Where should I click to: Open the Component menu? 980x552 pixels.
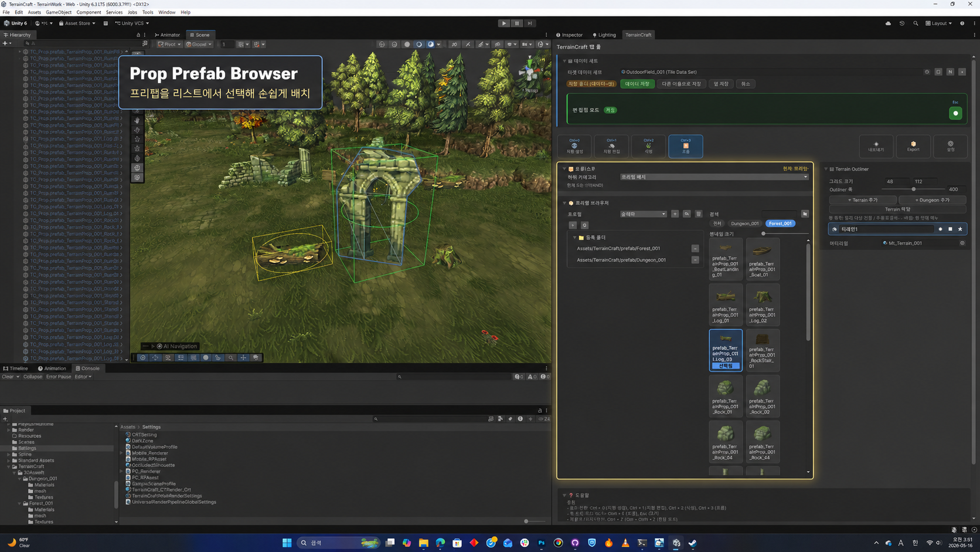[x=89, y=12]
